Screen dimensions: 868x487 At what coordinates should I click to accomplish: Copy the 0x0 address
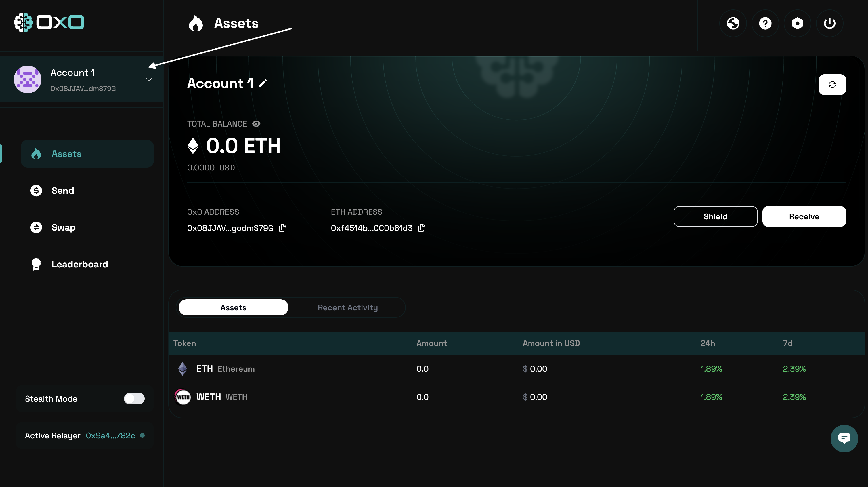click(x=282, y=228)
